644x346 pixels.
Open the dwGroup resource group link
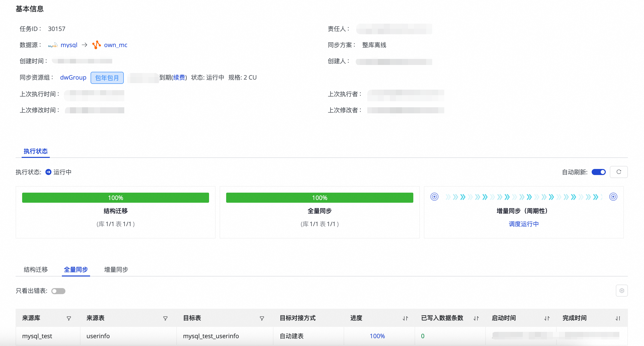[73, 77]
